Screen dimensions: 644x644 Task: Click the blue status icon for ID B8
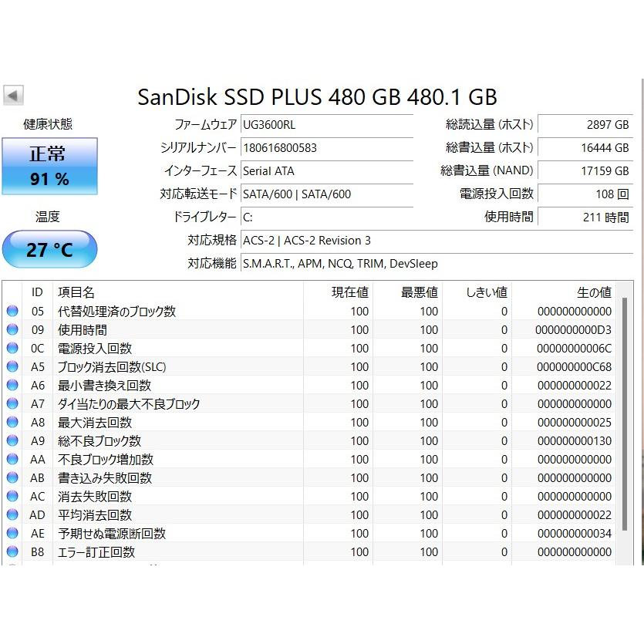coord(12,551)
